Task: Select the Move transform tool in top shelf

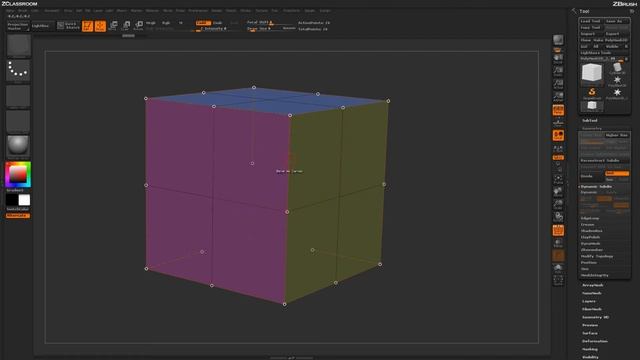Action: pos(113,26)
